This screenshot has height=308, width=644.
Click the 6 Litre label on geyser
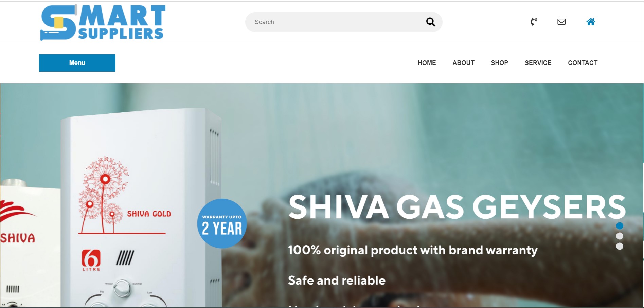click(91, 260)
